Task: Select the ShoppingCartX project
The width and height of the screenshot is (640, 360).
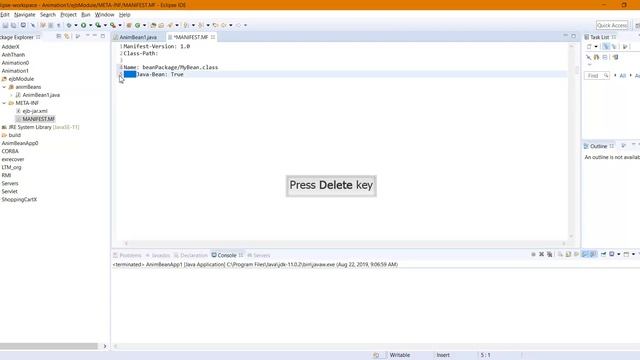Action: [x=19, y=200]
